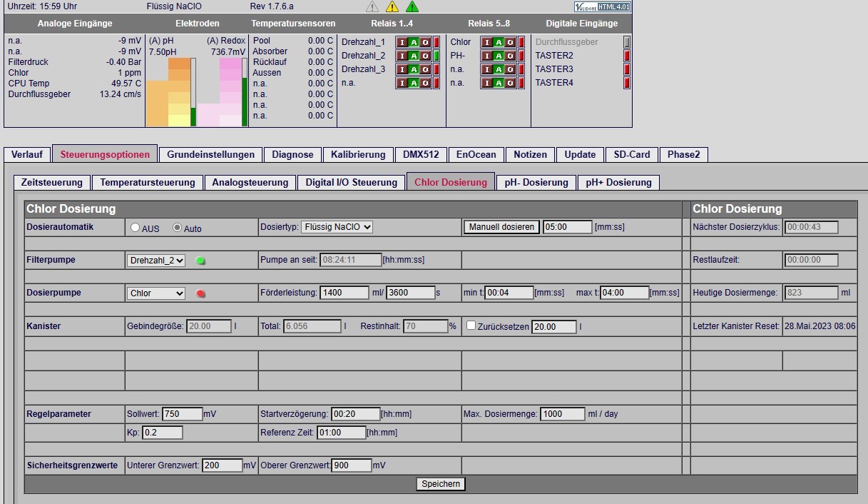Image resolution: width=868 pixels, height=504 pixels.
Task: Select AUS radio for Dosierautomatik
Action: (x=136, y=228)
